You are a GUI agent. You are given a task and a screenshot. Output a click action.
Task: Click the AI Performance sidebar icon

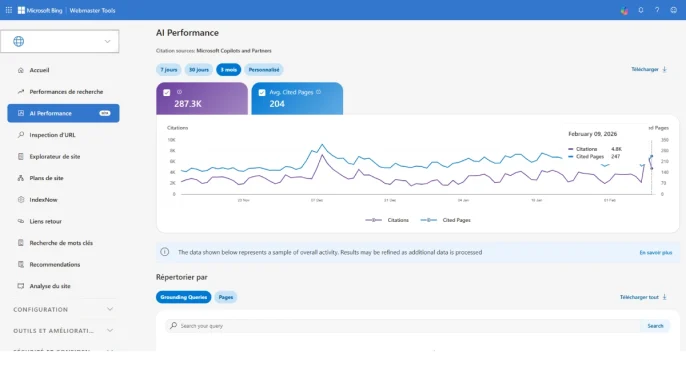click(x=21, y=113)
